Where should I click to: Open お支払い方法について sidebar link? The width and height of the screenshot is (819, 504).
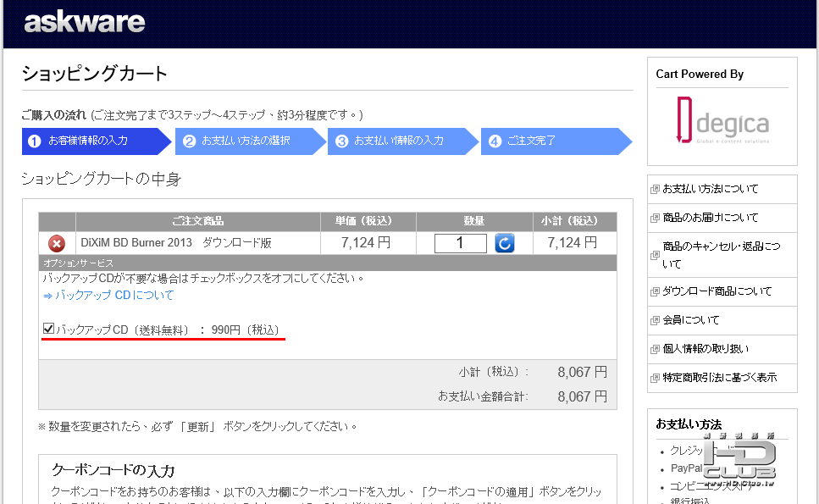coord(711,189)
